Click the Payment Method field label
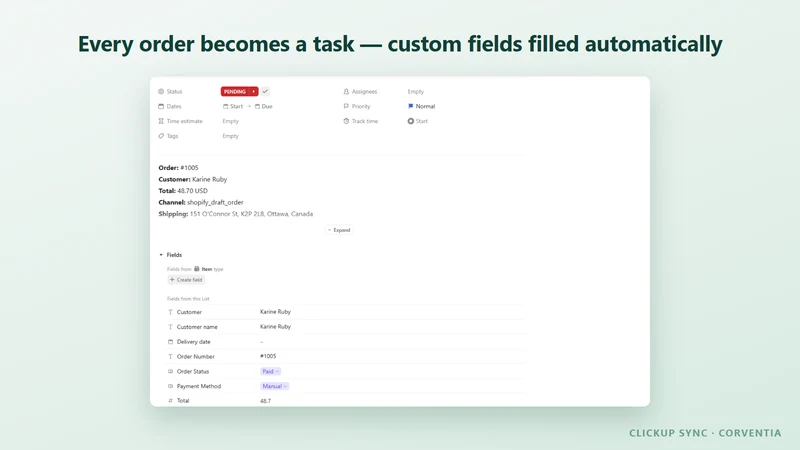The image size is (800, 450). coord(199,386)
